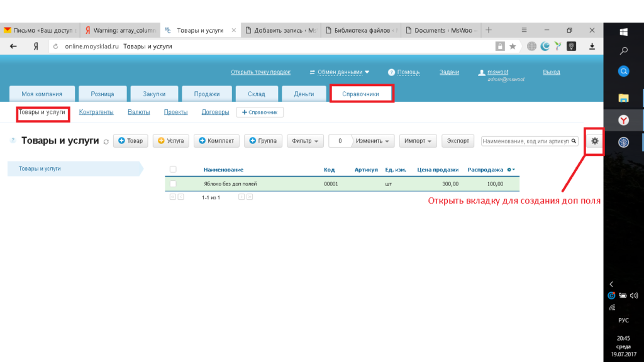Open the globe extension icon
Screen dimensions: 644x362
[x=531, y=47]
